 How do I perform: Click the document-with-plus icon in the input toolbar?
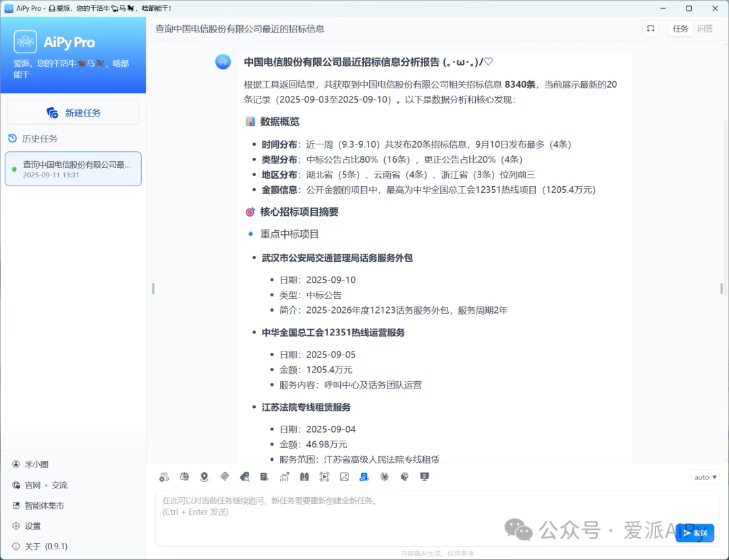click(x=164, y=477)
